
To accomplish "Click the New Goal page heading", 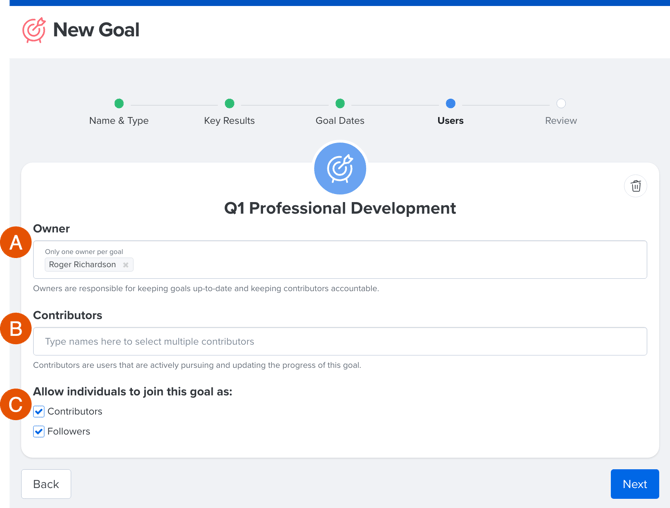I will pyautogui.click(x=96, y=30).
